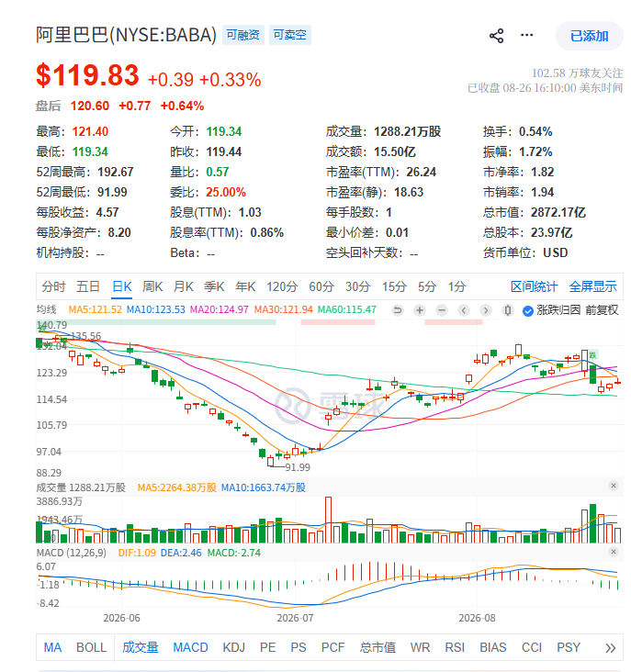Select the 成交量 indicator at bottom bar
The image size is (631, 672).
[141, 647]
